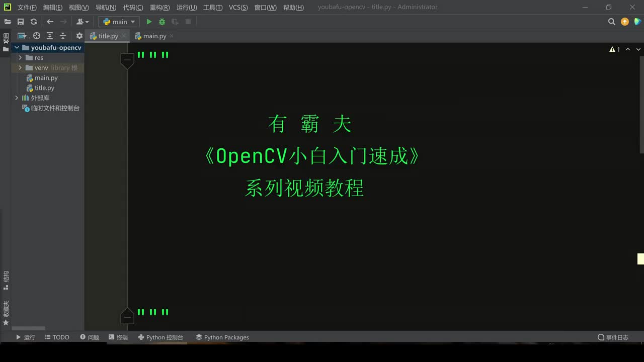
Task: Open the 文件(F) menu
Action: pos(27,7)
